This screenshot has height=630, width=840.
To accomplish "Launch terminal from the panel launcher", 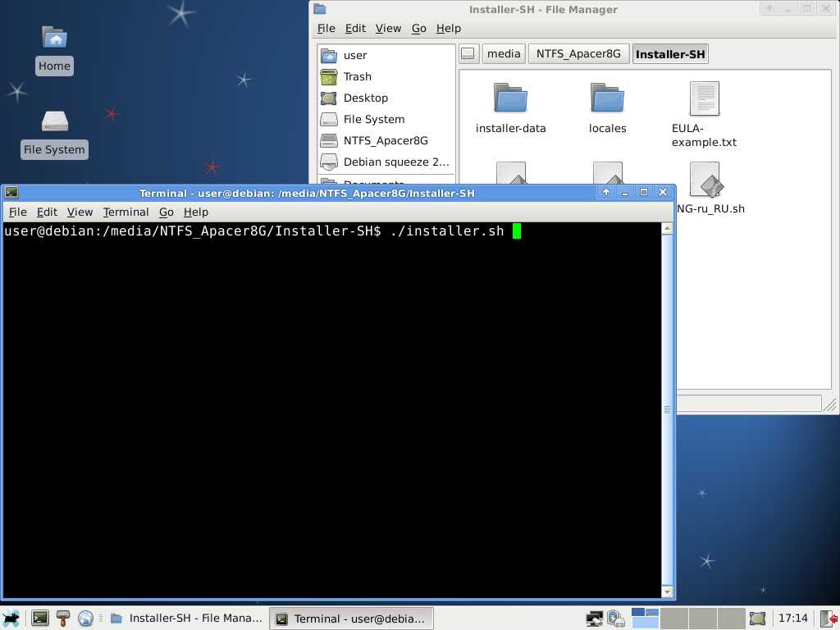I will [x=39, y=618].
